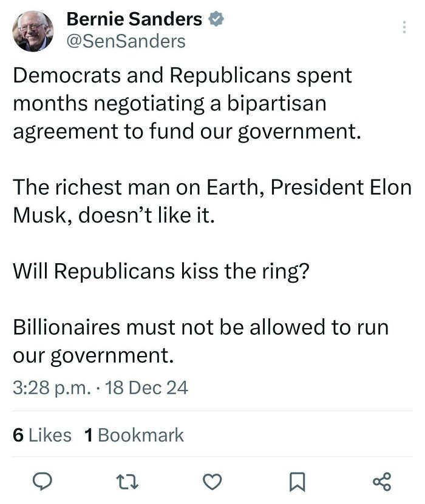Expand retweet options via the repost control

tap(126, 481)
